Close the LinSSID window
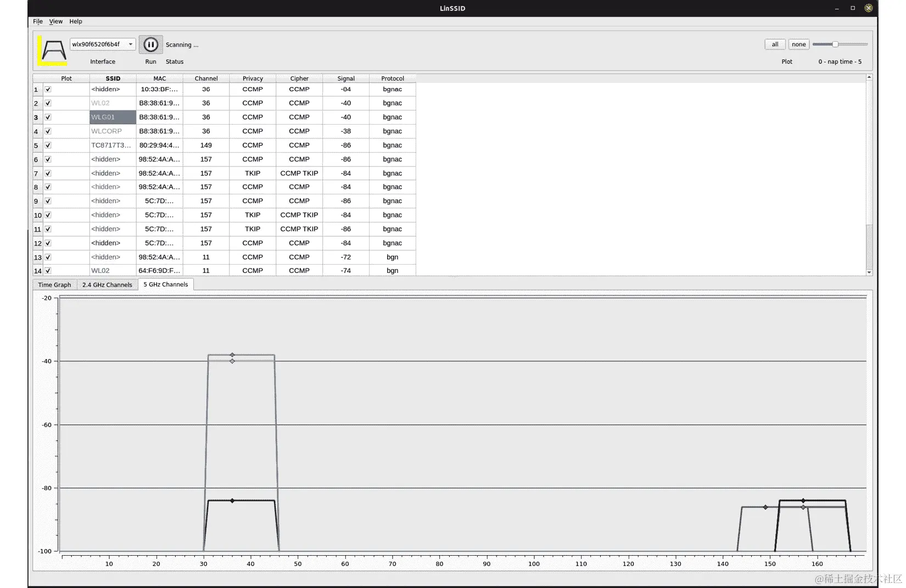 (x=869, y=8)
